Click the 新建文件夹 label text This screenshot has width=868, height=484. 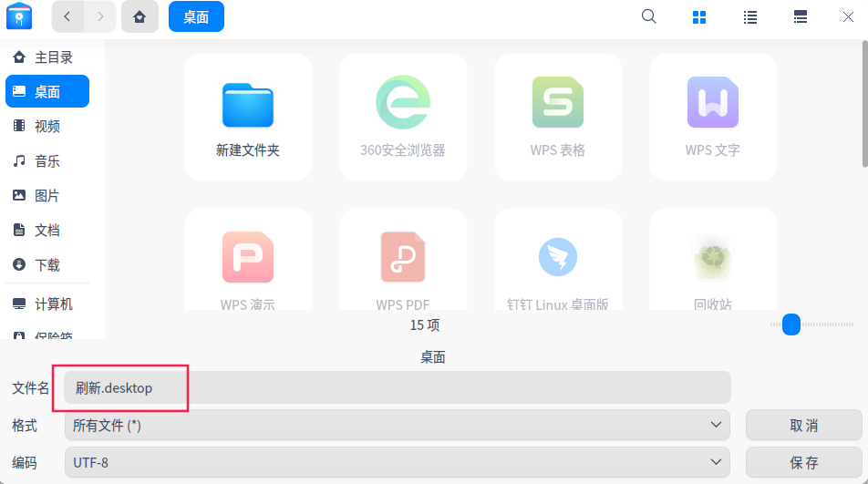pos(248,149)
